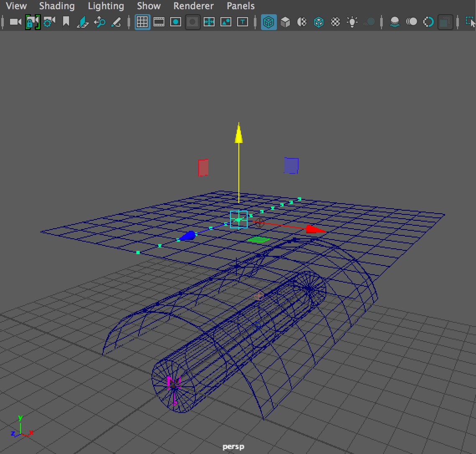Open the Show menu
Image resolution: width=476 pixels, height=454 pixels.
coord(149,6)
